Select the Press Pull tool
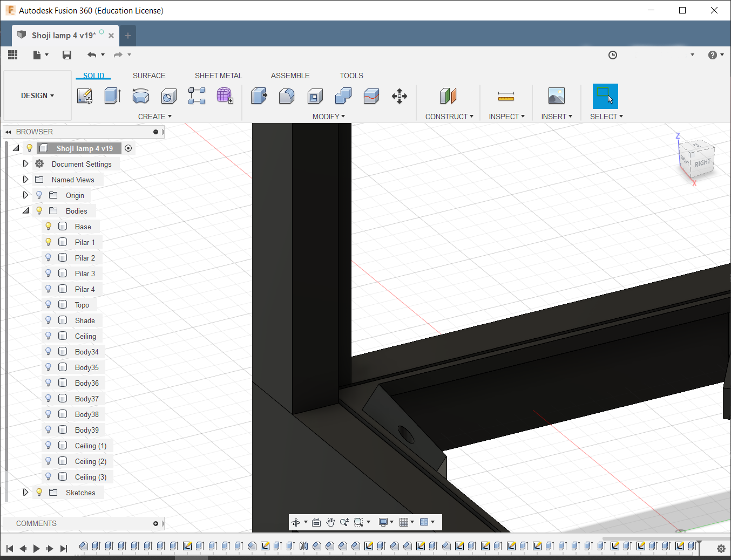This screenshot has height=560, width=731. point(259,96)
